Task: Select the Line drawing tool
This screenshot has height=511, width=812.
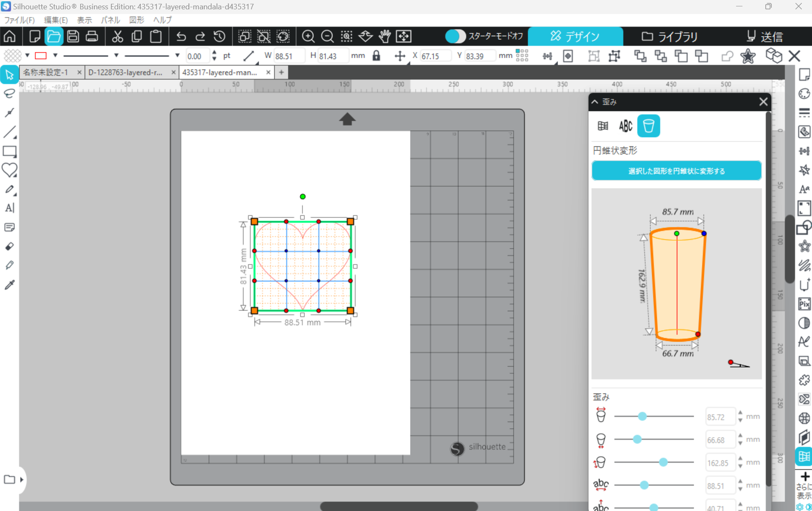Action: point(9,132)
